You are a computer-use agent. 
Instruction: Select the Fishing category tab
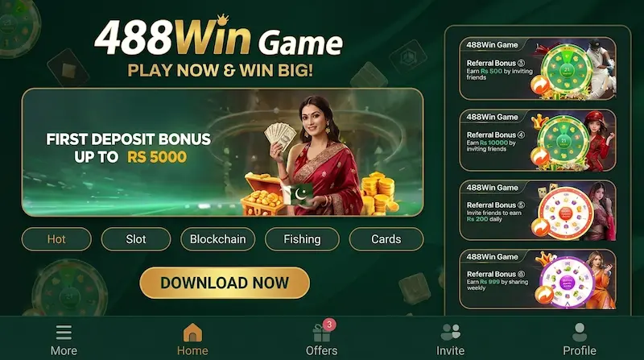point(303,239)
